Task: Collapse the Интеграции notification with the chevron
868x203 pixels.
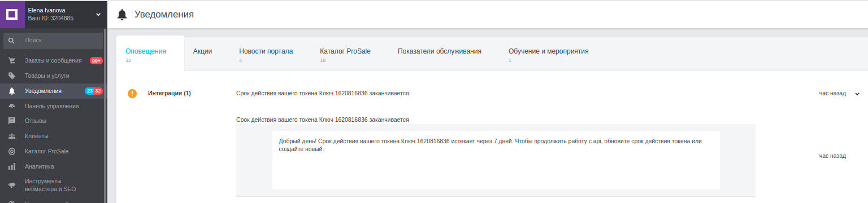Action: (x=857, y=94)
